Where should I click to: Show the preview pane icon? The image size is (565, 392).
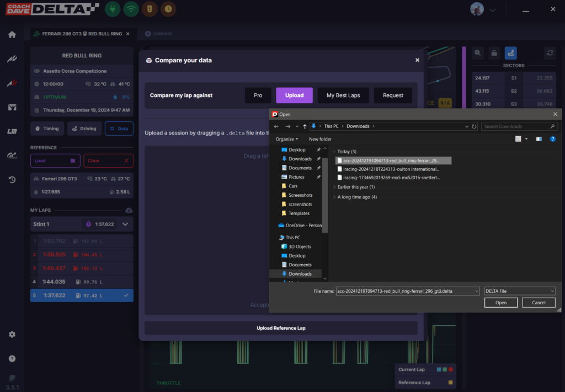(539, 139)
